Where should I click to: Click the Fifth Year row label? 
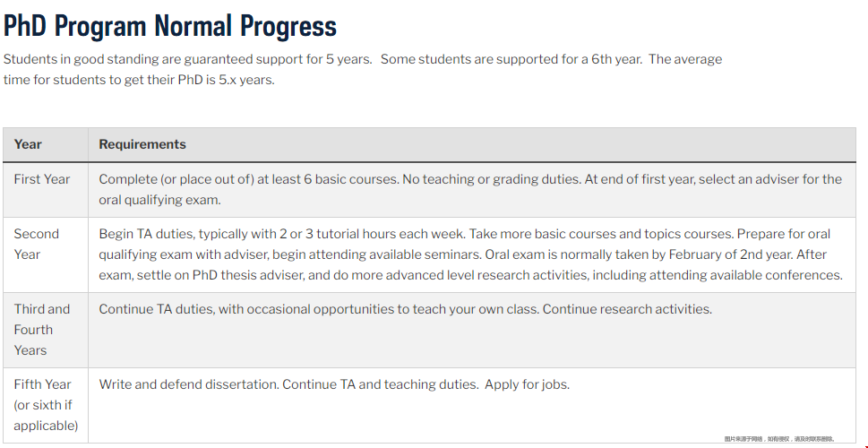pyautogui.click(x=46, y=405)
